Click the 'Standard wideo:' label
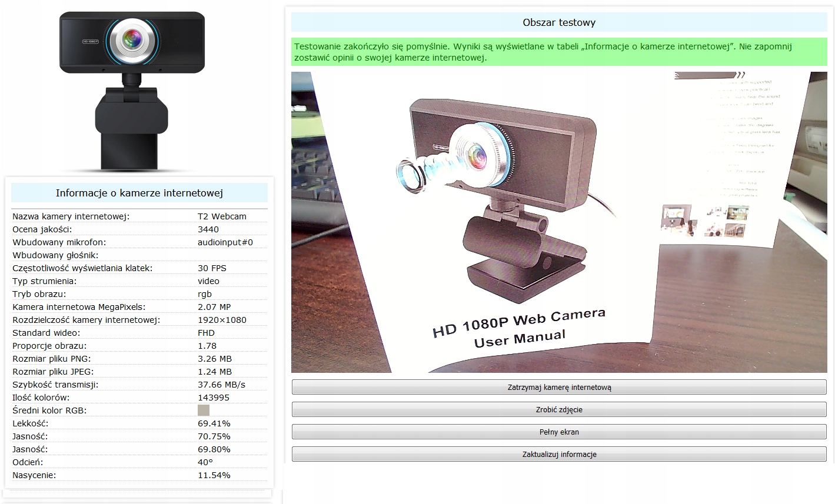835x504 pixels. click(48, 333)
